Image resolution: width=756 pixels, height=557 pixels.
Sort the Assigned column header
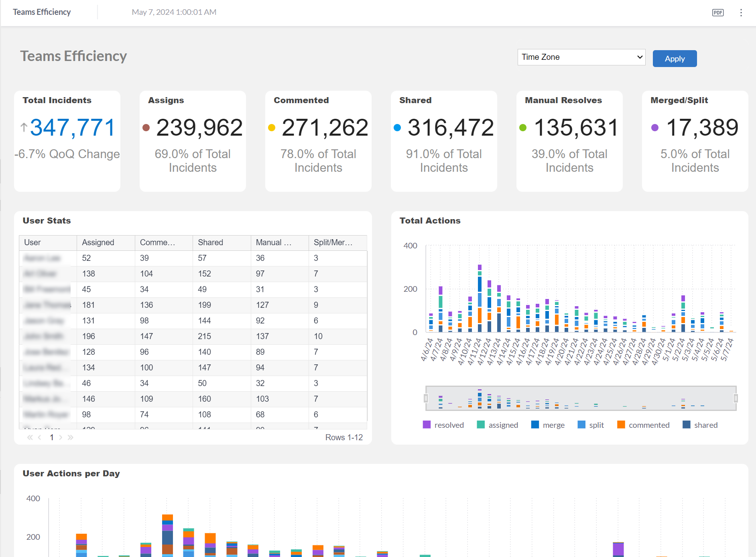(98, 242)
